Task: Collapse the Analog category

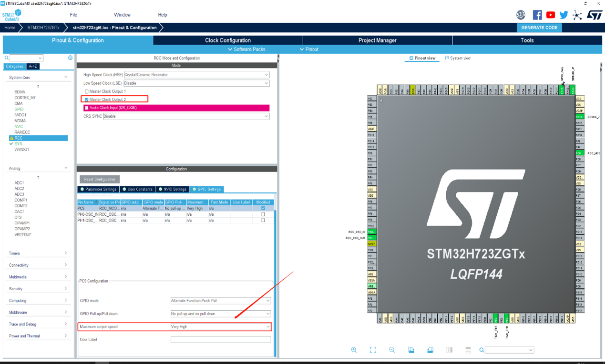Action: pos(66,168)
